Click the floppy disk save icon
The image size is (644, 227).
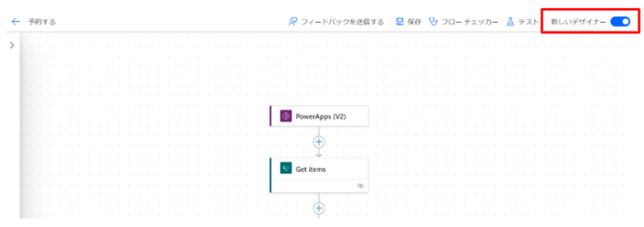[399, 22]
